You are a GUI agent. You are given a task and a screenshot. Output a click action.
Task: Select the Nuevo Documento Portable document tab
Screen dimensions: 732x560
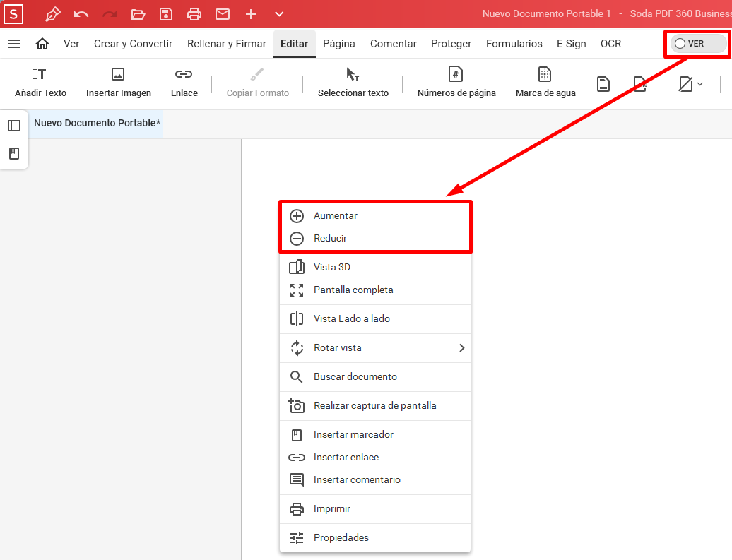pyautogui.click(x=97, y=123)
